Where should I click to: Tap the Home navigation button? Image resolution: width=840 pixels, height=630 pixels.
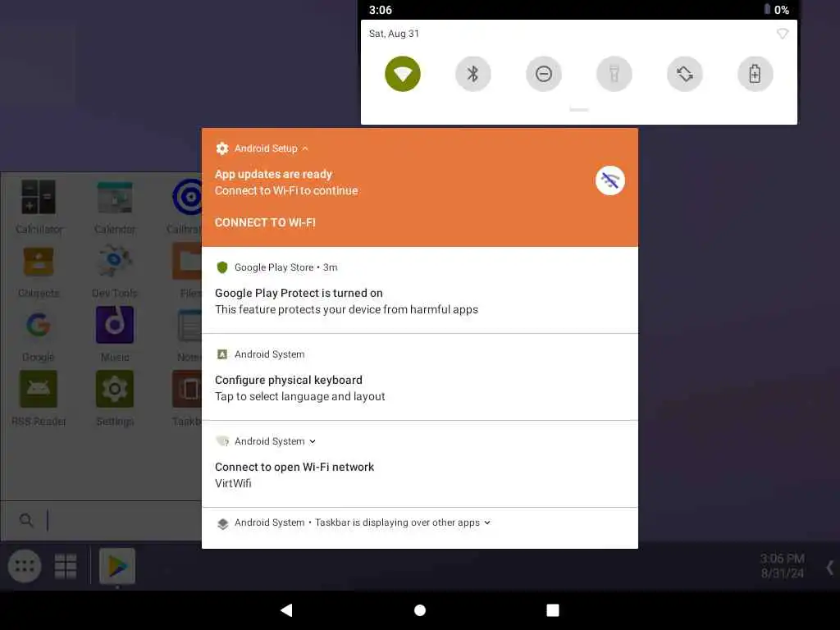(x=420, y=610)
